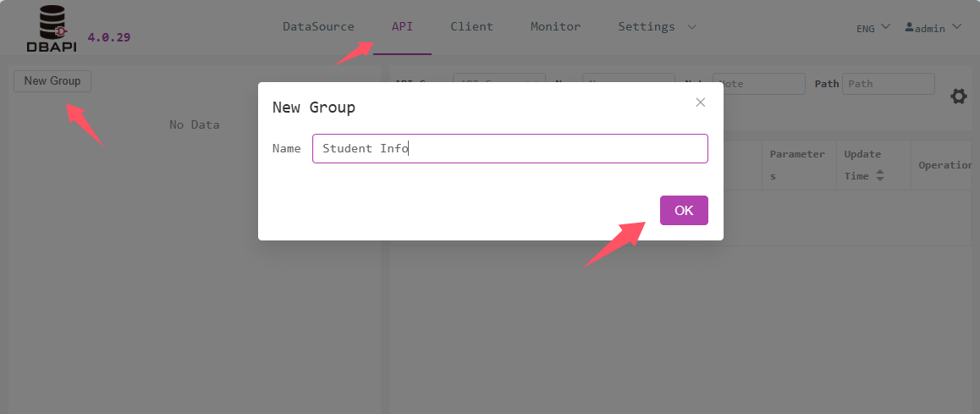Image resolution: width=980 pixels, height=414 pixels.
Task: Click the Path filter input
Action: [x=888, y=84]
